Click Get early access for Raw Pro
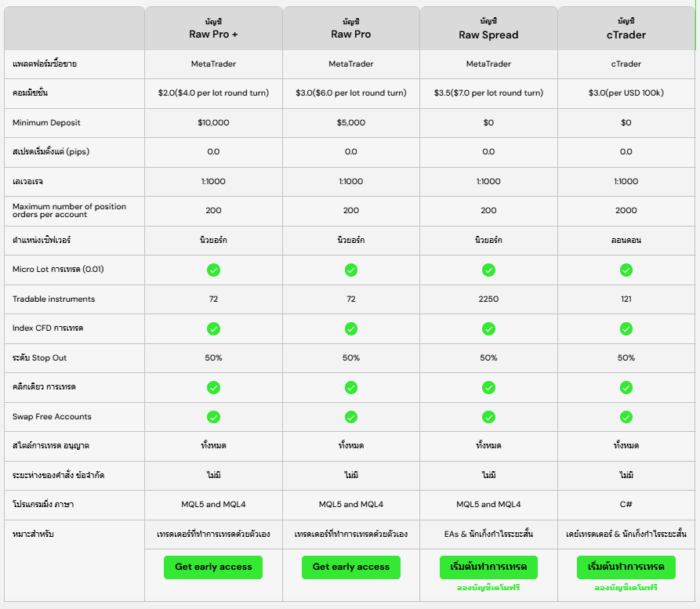 (x=351, y=567)
